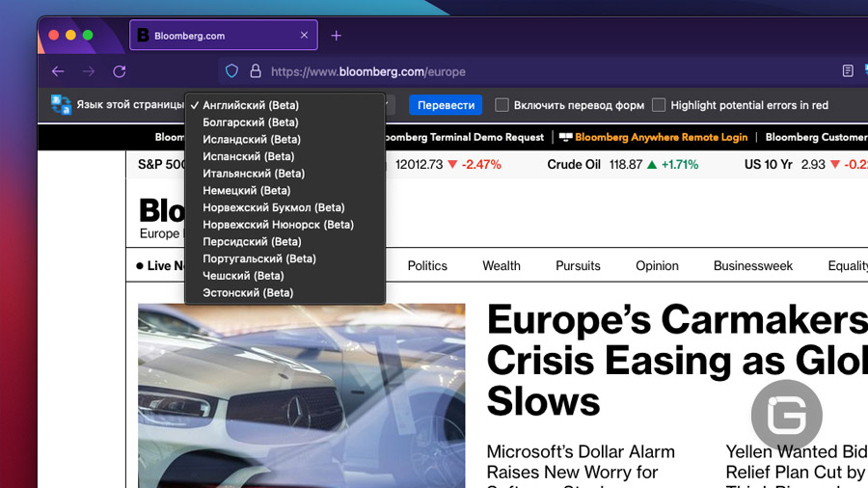Screen dimensions: 868x488
Task: Reload the Bloomberg page
Action: (119, 71)
